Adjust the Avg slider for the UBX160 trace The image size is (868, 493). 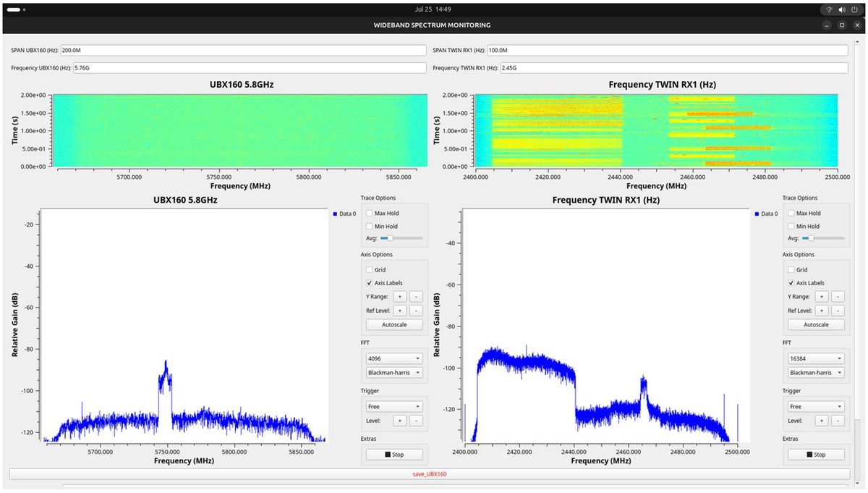coord(401,238)
